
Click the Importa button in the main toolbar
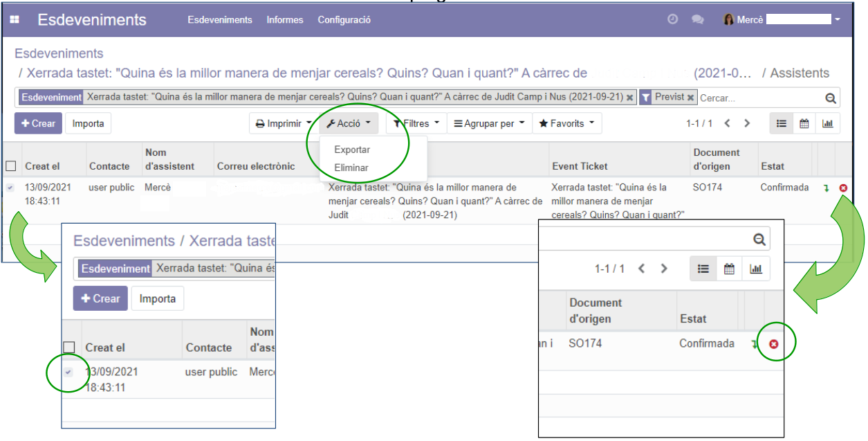89,124
